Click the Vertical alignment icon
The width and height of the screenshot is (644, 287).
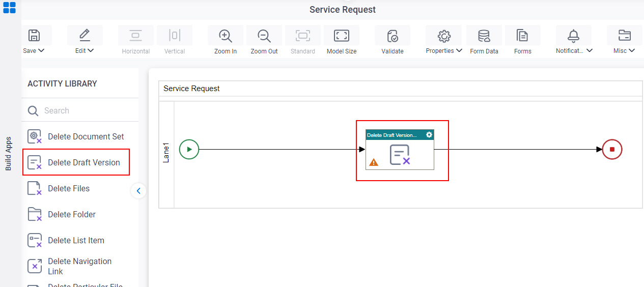point(175,36)
